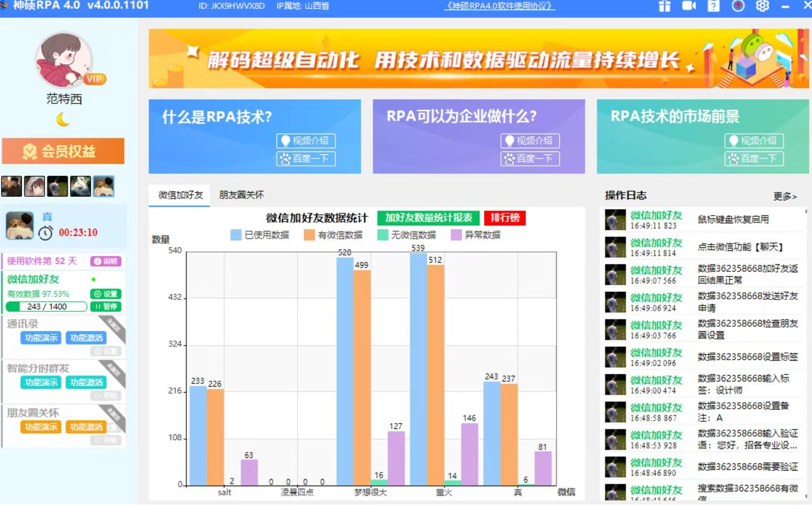The image size is (812, 505).
Task: Click the 范特西 VIP profile avatar
Action: [64, 61]
